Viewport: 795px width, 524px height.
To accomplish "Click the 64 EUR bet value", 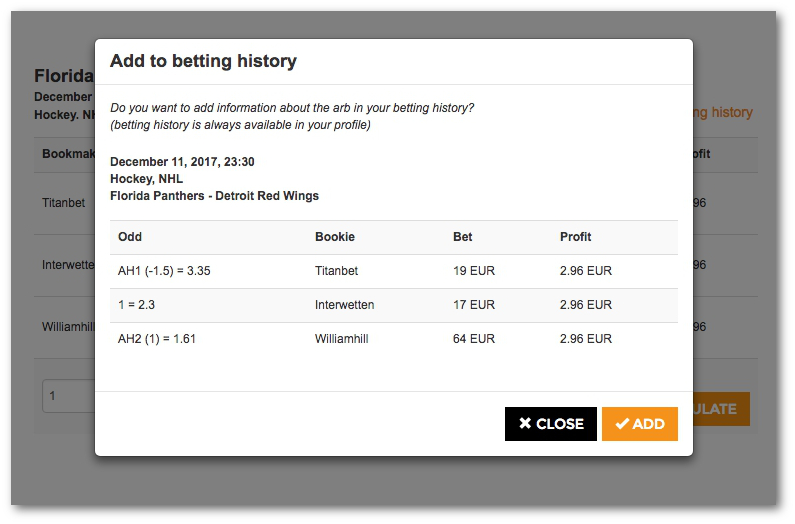I will tap(474, 339).
